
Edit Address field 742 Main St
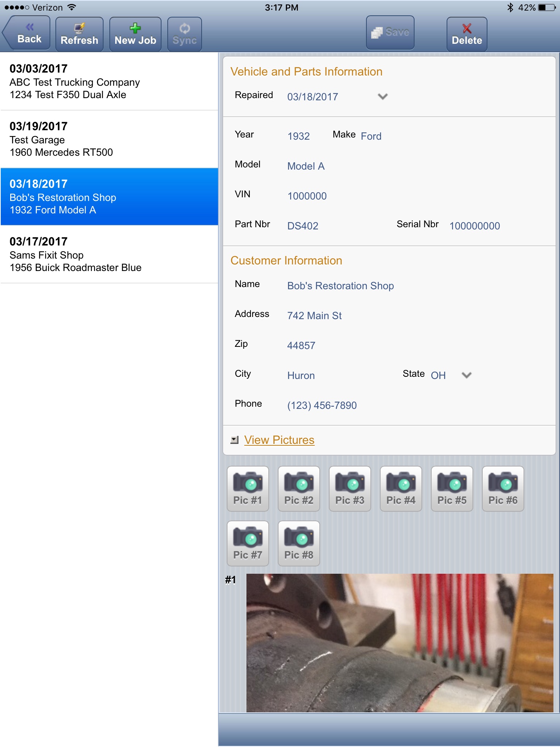[314, 316]
